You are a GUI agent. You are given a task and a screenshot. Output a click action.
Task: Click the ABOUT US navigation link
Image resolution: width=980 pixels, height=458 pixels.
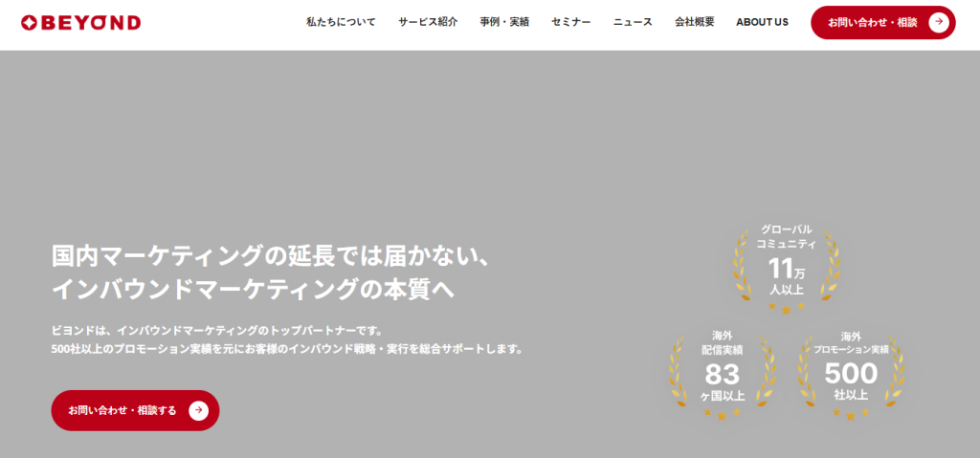tap(762, 22)
